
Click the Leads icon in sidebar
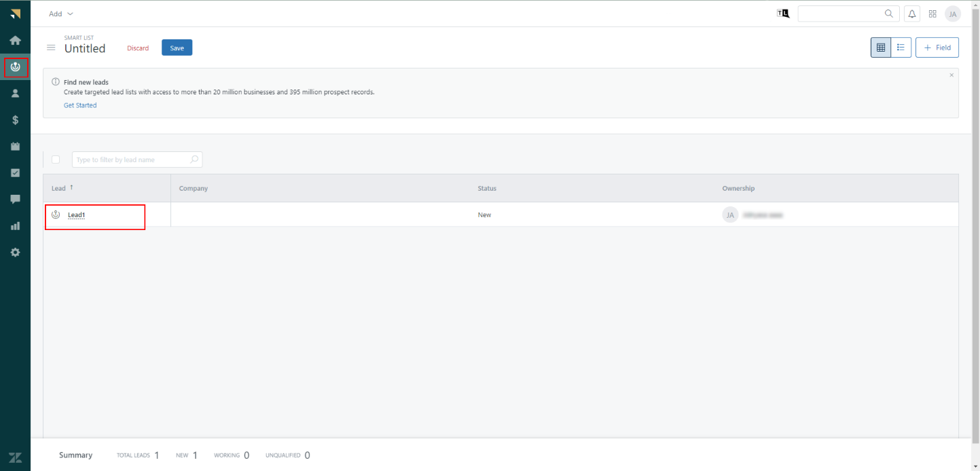point(16,67)
